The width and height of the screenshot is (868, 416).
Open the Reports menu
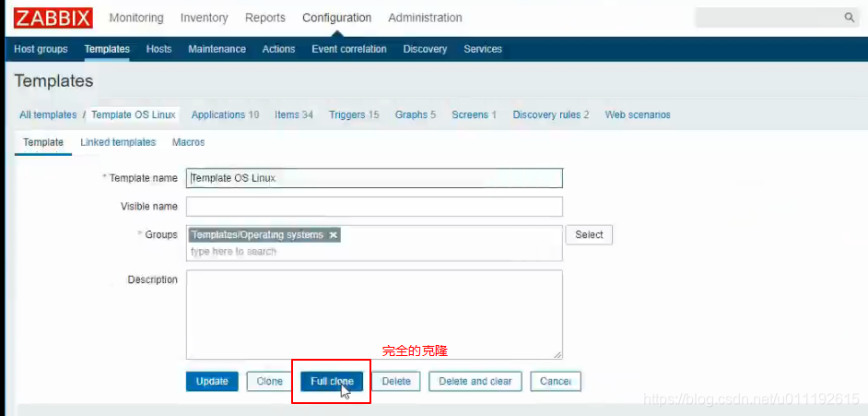point(265,18)
